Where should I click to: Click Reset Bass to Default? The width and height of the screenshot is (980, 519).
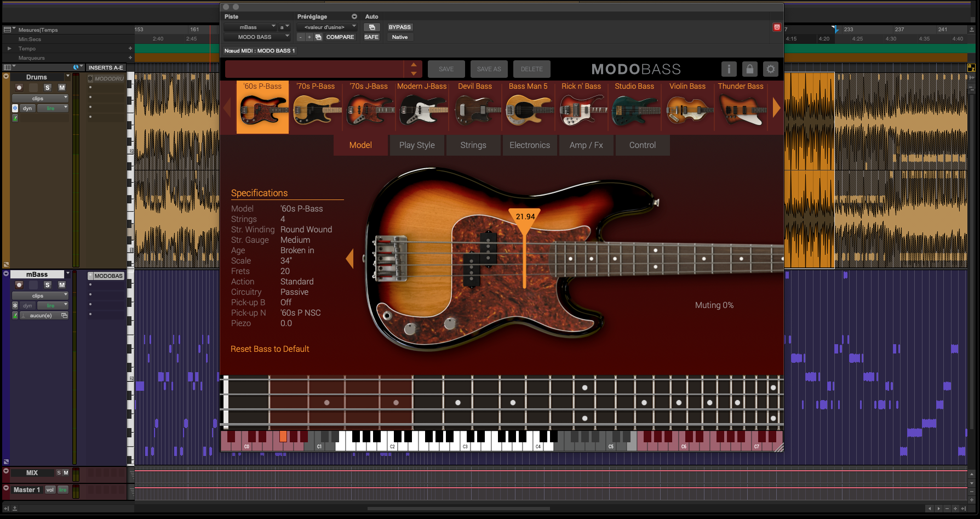270,349
